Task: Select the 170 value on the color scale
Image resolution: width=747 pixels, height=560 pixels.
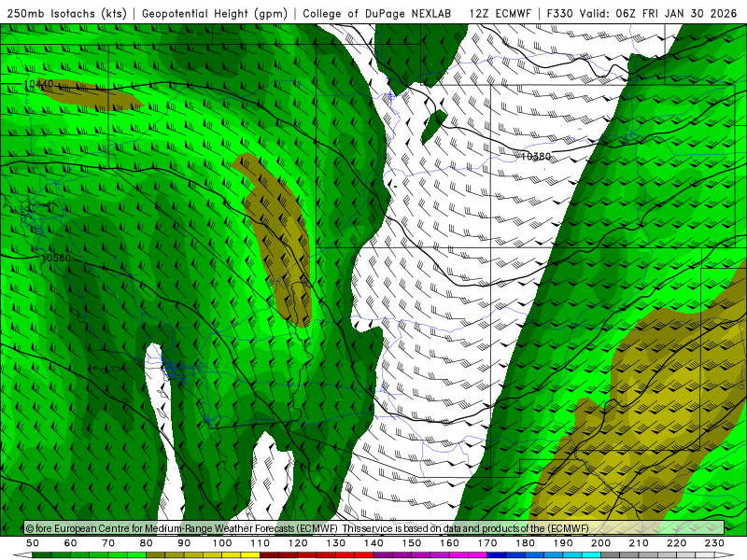Action: click(487, 543)
